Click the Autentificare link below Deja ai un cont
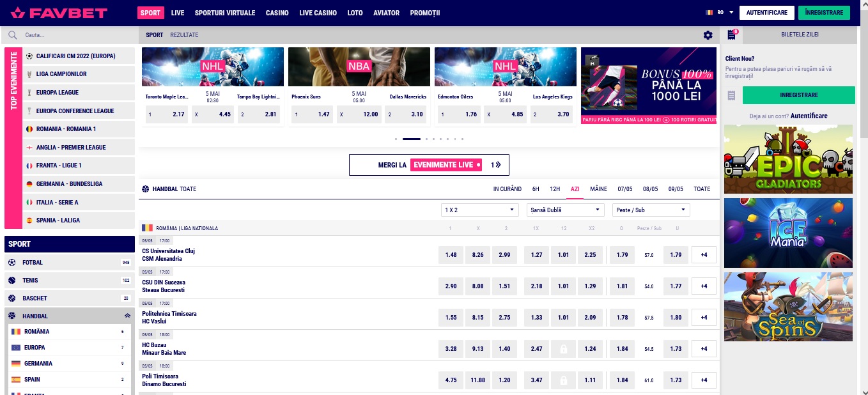The image size is (868, 395). 809,116
